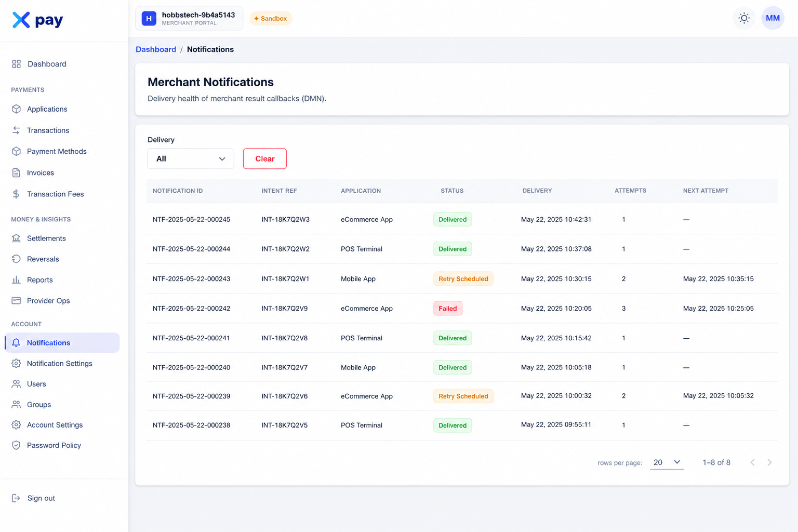Open Transaction Fees via its dollar icon
The image size is (798, 532).
(x=16, y=194)
